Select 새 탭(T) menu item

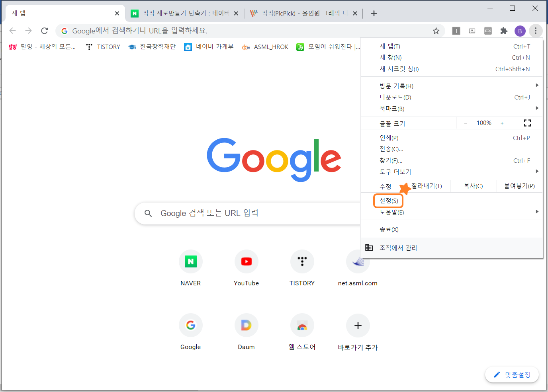tap(452, 46)
